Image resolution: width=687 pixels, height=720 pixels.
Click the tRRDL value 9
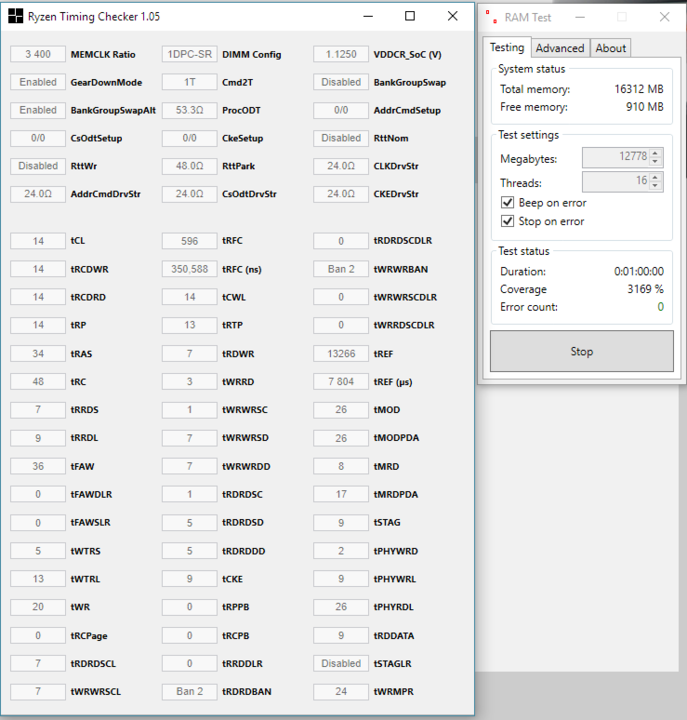pyautogui.click(x=38, y=438)
